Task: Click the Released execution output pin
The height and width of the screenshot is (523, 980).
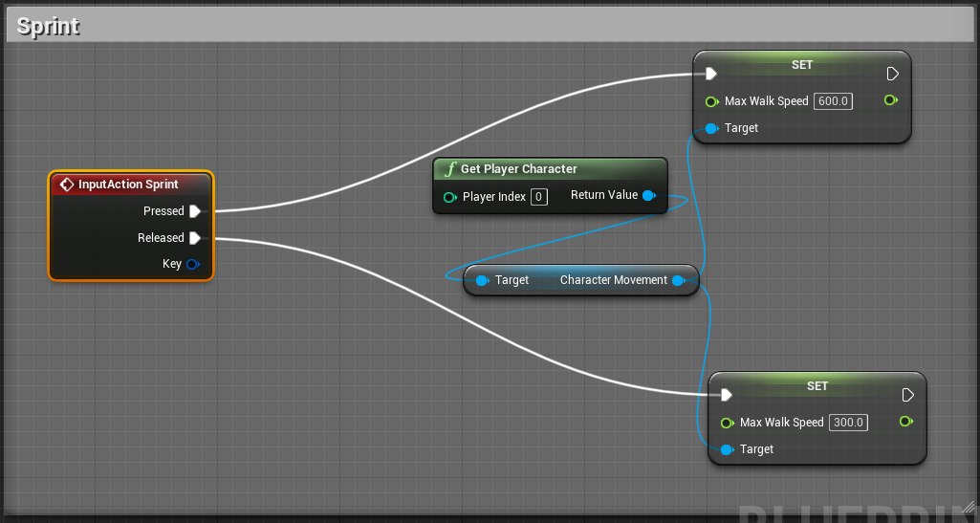Action: (x=195, y=238)
